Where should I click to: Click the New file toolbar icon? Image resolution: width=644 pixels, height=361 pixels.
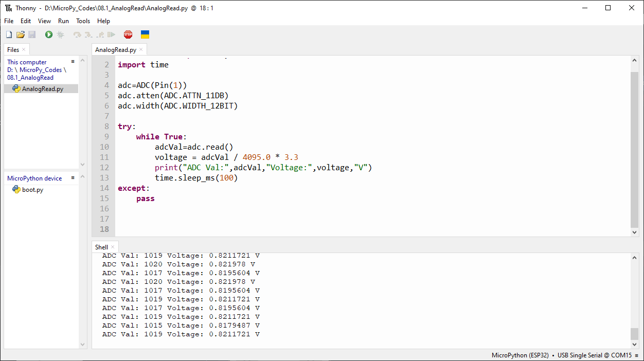click(9, 34)
